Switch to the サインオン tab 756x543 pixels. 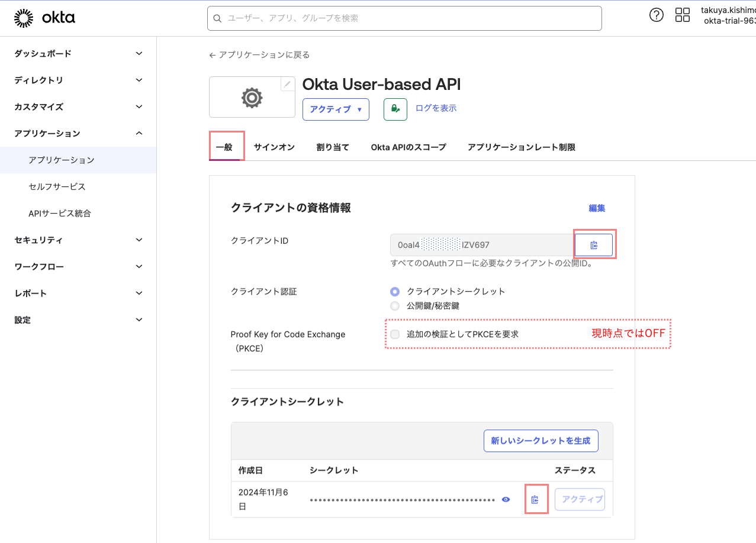point(274,147)
